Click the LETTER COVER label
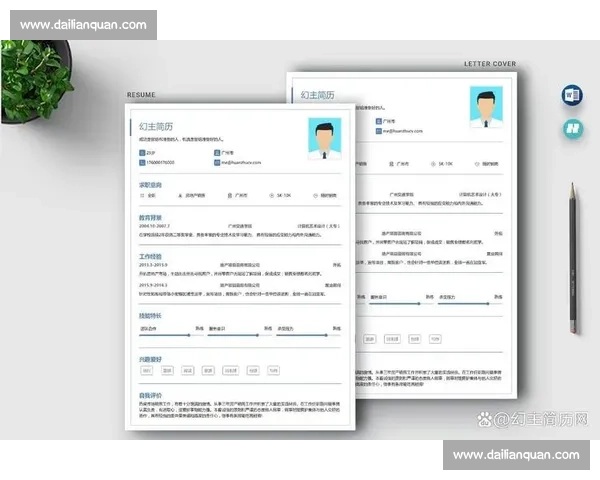Image resolution: width=600 pixels, height=480 pixels. (x=490, y=64)
